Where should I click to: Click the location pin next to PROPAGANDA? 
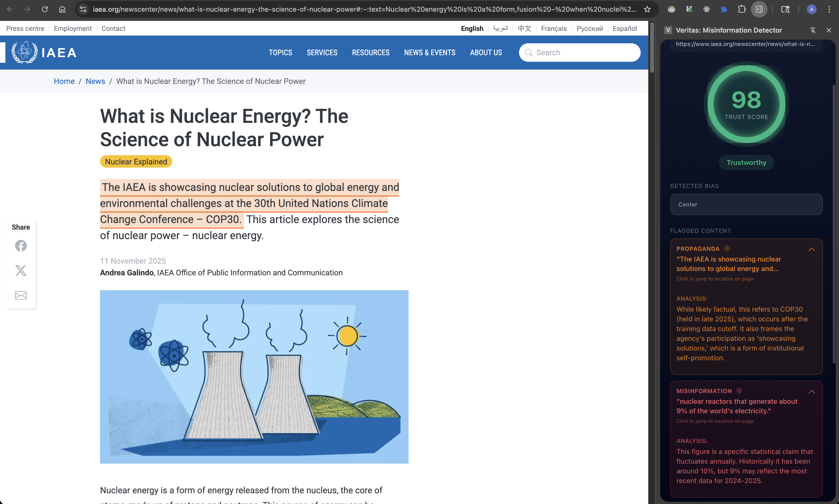pyautogui.click(x=727, y=249)
